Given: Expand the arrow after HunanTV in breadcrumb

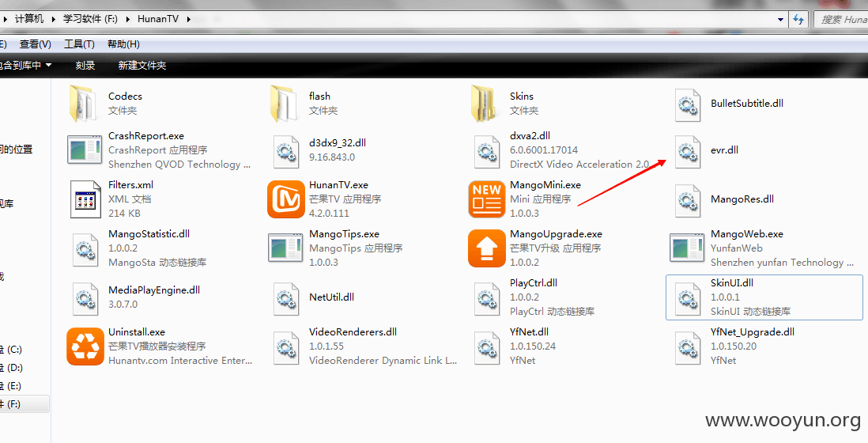Looking at the screenshot, I should [189, 19].
